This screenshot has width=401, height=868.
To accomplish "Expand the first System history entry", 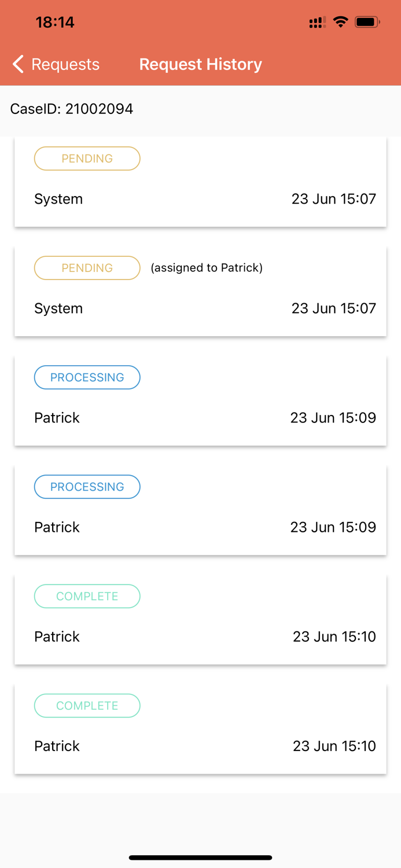I will point(200,182).
